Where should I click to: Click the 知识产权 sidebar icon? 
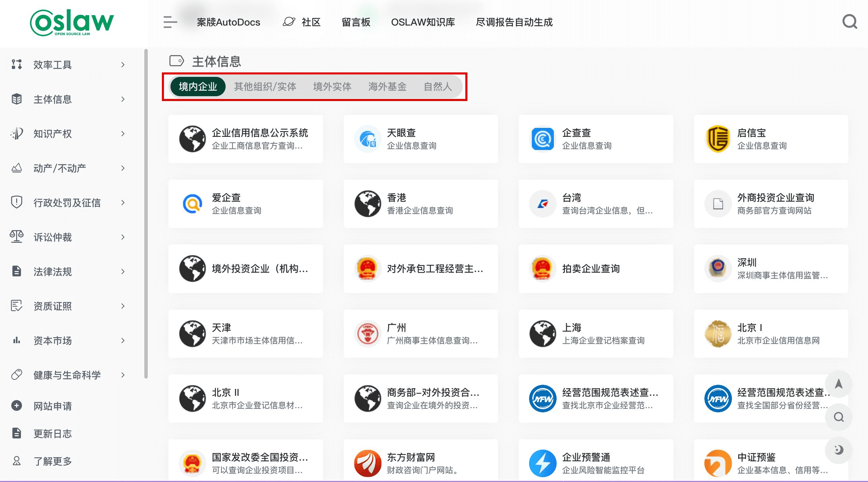coord(17,133)
